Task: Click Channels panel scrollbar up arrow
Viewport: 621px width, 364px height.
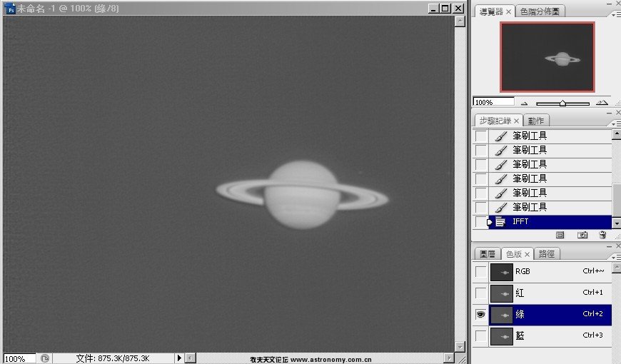Action: (616, 268)
